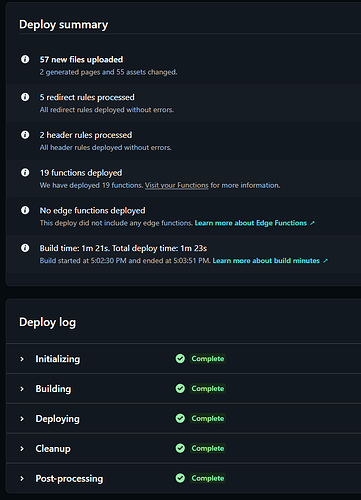
Task: Click info icon beside header rules processed
Action: pyautogui.click(x=25, y=135)
